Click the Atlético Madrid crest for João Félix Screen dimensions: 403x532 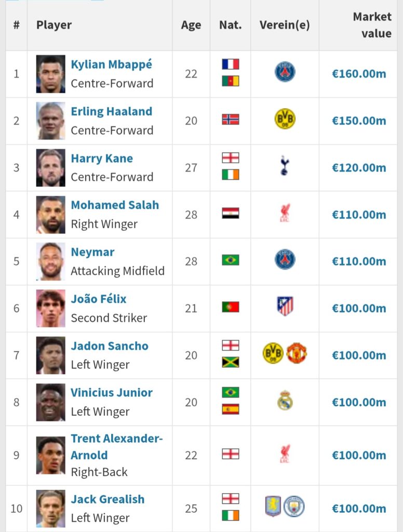pyautogui.click(x=285, y=307)
